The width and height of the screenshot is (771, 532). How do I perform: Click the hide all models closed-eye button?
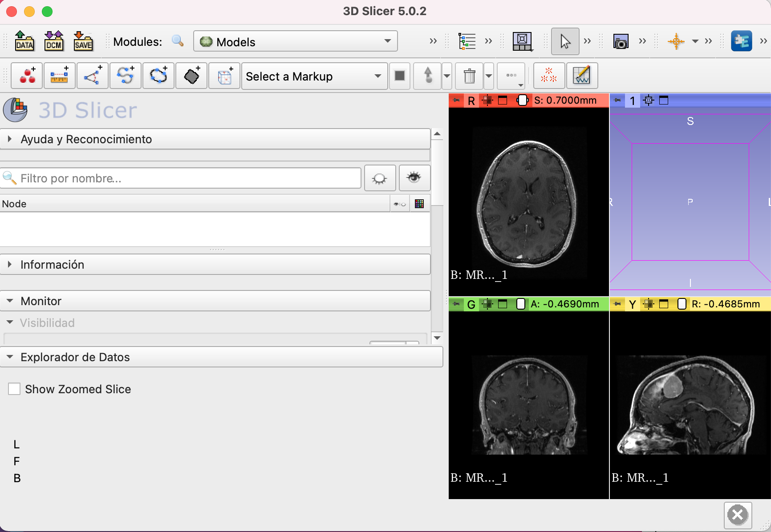point(380,178)
